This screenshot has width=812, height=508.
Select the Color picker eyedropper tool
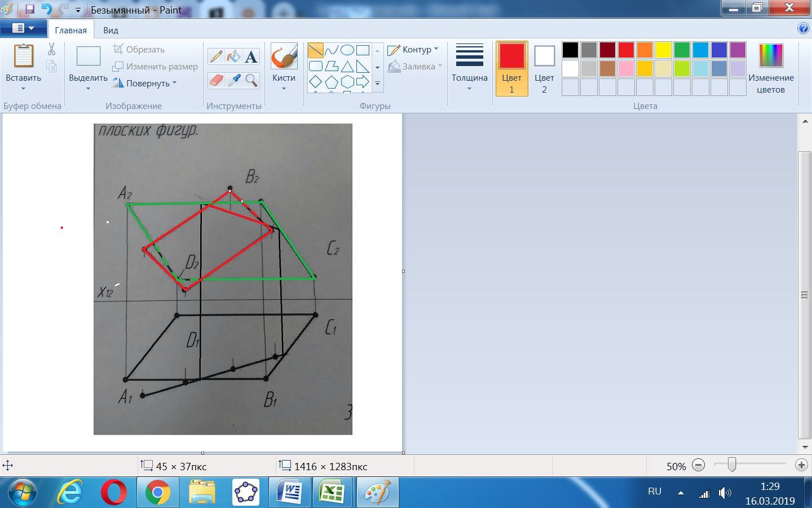pos(233,81)
